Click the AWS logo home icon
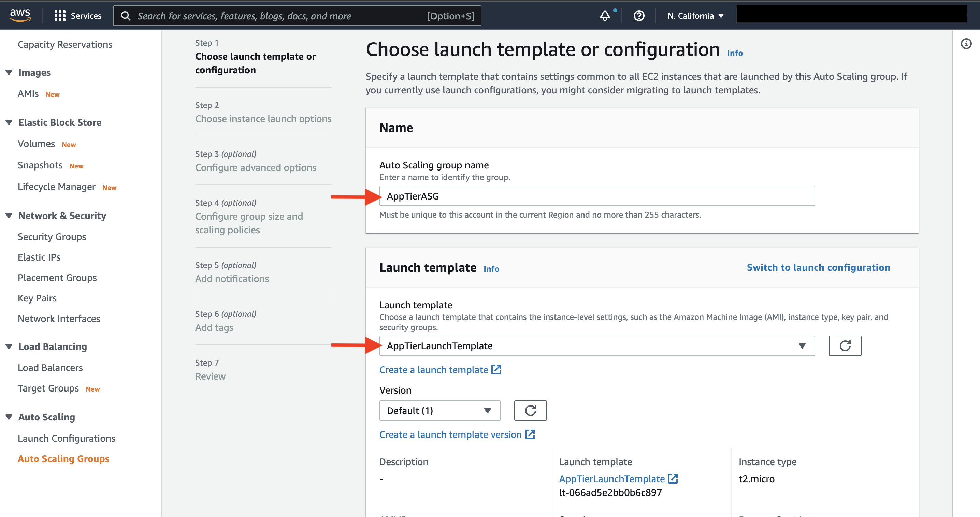Image resolution: width=980 pixels, height=517 pixels. (20, 15)
